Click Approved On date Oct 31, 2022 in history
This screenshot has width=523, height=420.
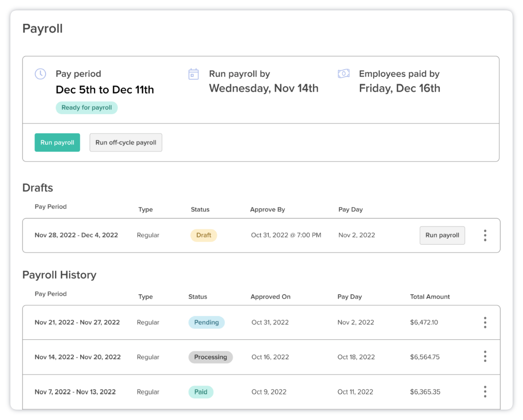pyautogui.click(x=270, y=322)
